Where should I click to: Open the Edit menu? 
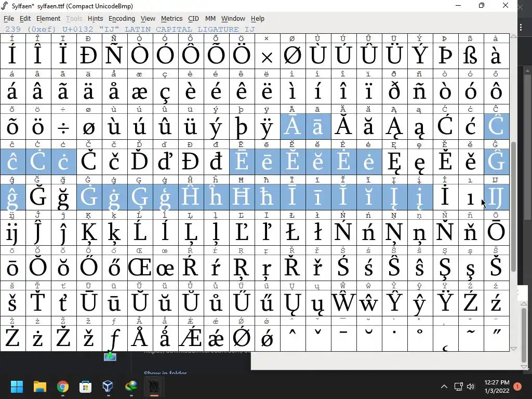click(25, 19)
